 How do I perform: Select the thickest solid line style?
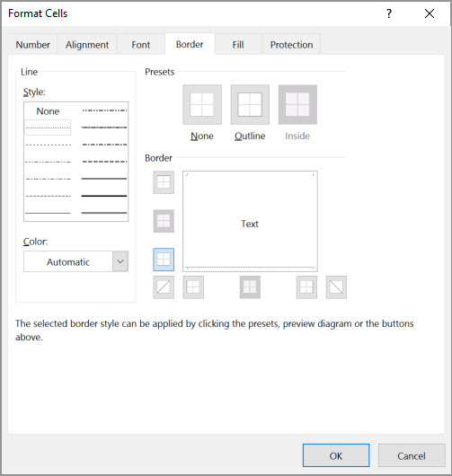click(104, 196)
